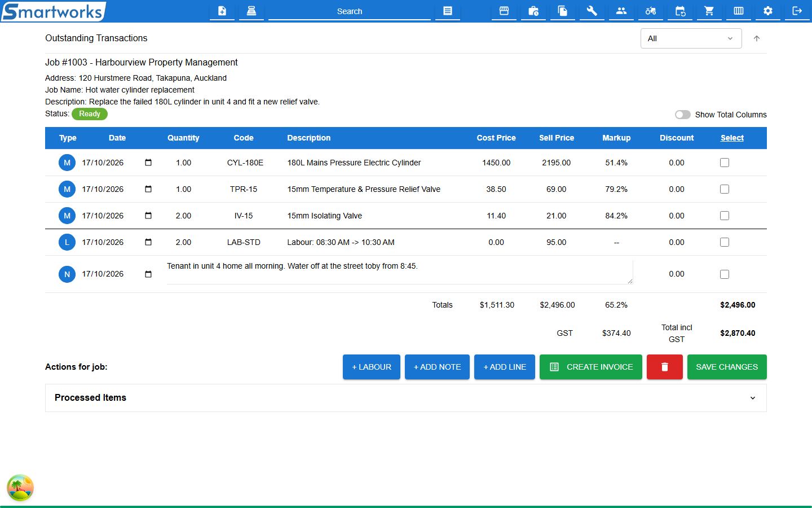
Task: Open the new document icon in top bar
Action: [x=222, y=11]
